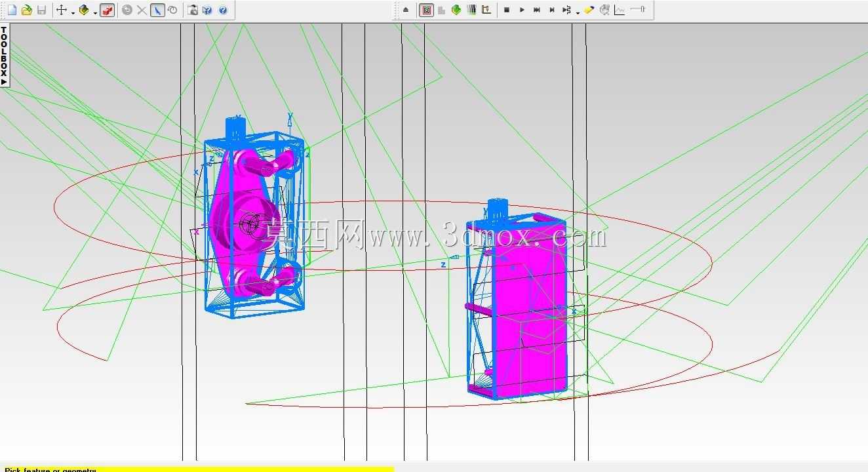The height and width of the screenshot is (472, 868).
Task: Open the line graph plot icon
Action: point(620,10)
